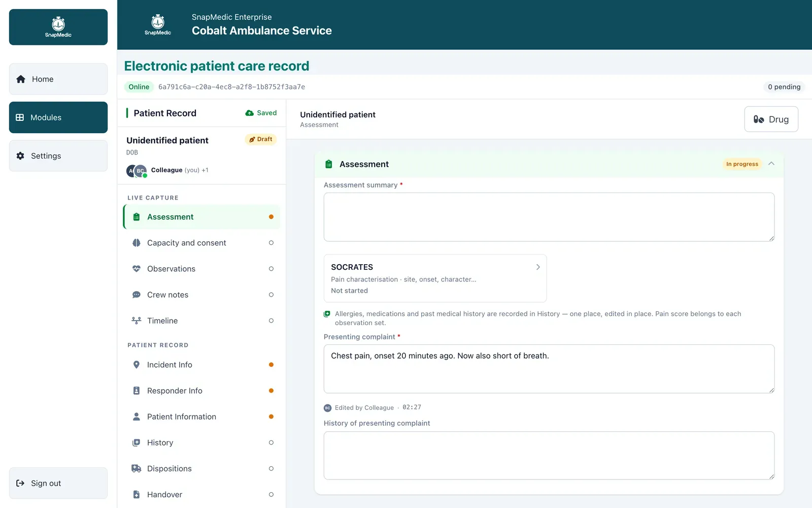Image resolution: width=812 pixels, height=508 pixels.
Task: Sign out of SnapMedic
Action: coord(58,483)
